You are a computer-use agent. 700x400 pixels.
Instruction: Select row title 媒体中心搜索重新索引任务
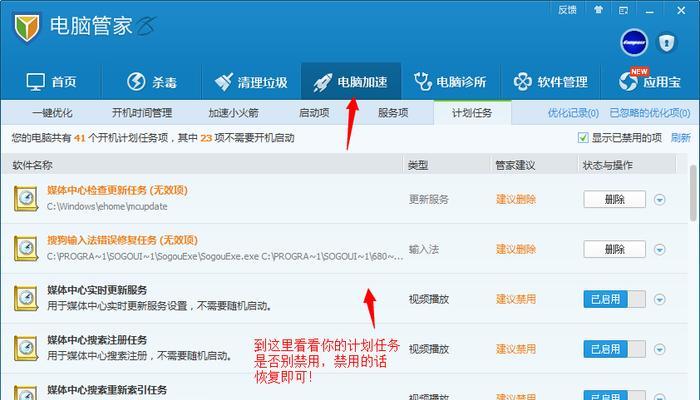pos(107,390)
